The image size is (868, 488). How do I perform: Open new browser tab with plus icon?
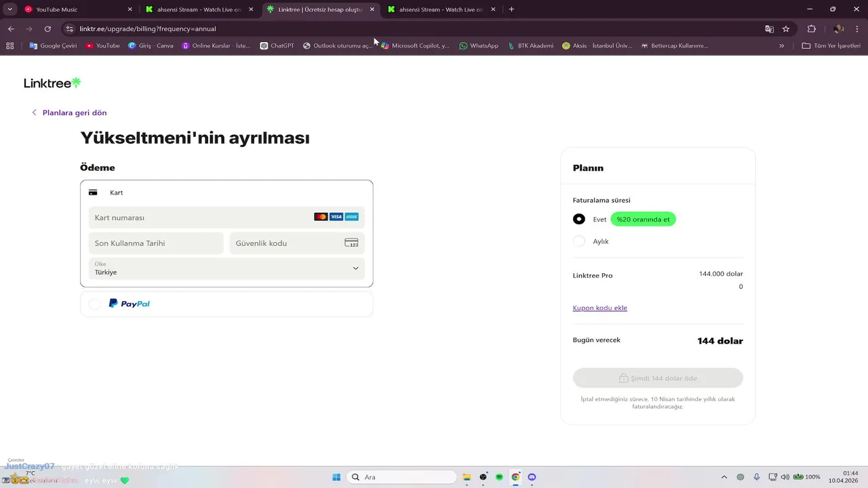tap(511, 9)
